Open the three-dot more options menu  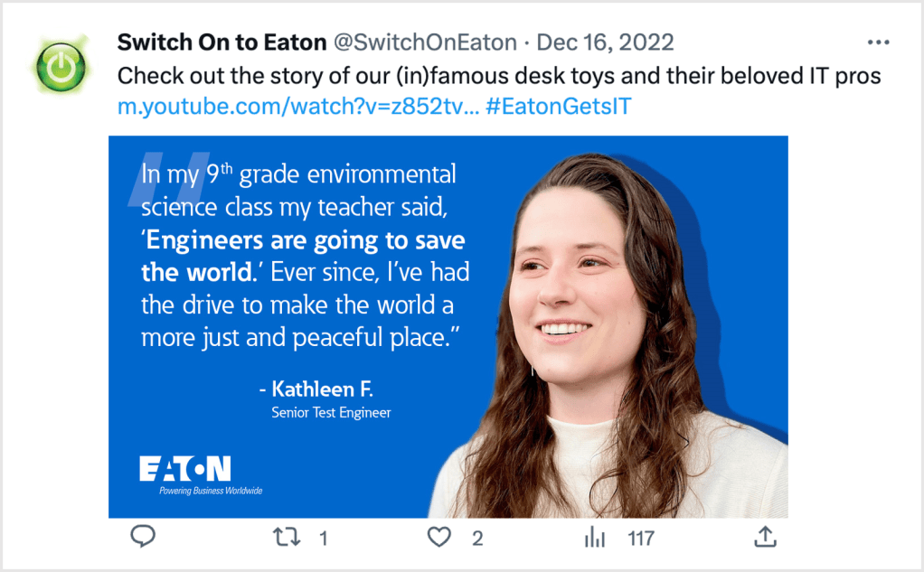pyautogui.click(x=878, y=42)
